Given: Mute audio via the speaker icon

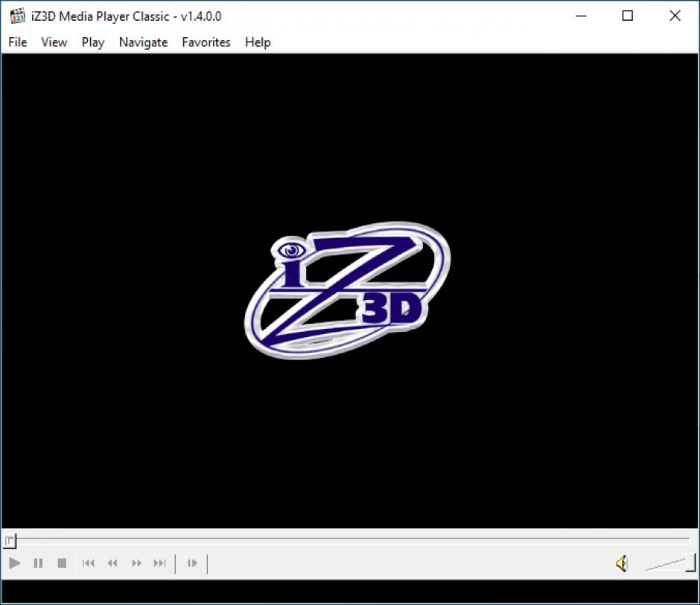Looking at the screenshot, I should pyautogui.click(x=622, y=563).
